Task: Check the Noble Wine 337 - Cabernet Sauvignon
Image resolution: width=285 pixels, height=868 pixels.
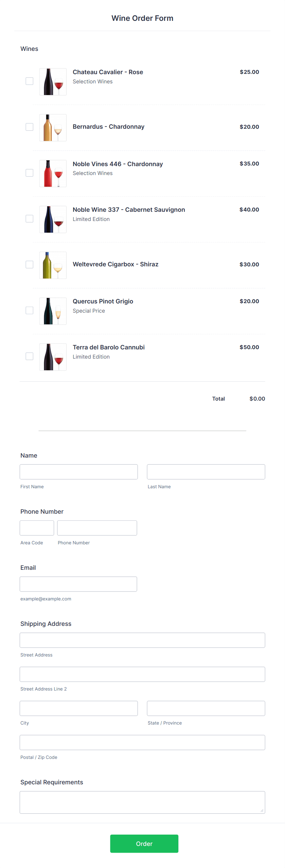Action: pyautogui.click(x=29, y=219)
